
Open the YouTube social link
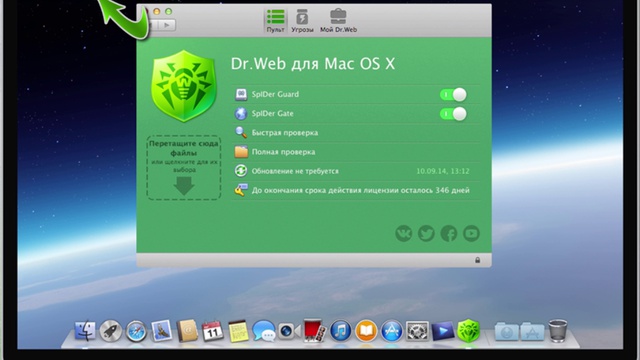[471, 233]
